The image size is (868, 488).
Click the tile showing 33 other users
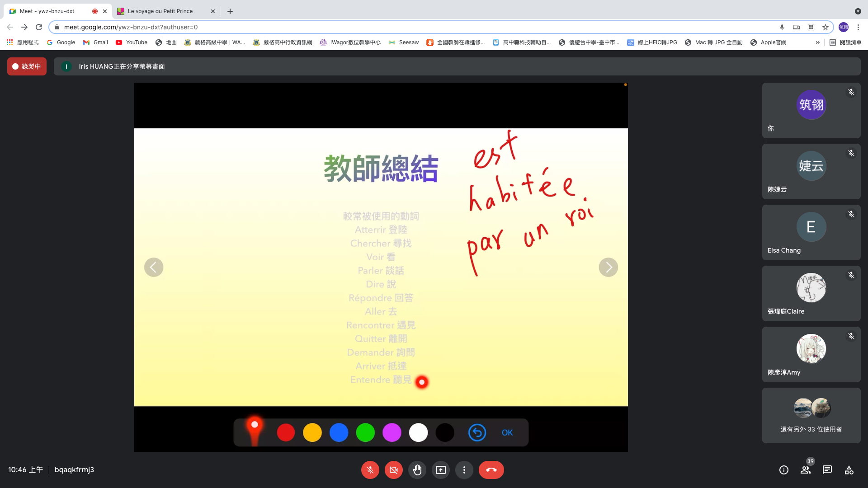811,416
